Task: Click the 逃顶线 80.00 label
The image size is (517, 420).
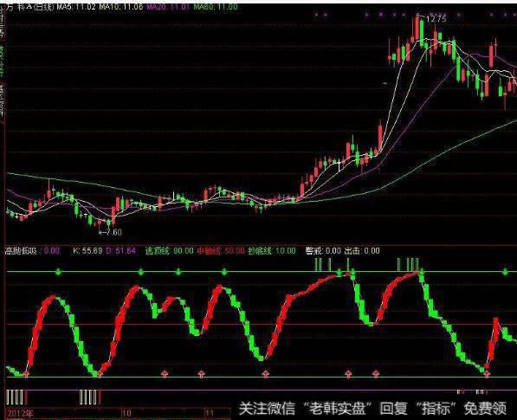Action: [x=170, y=251]
